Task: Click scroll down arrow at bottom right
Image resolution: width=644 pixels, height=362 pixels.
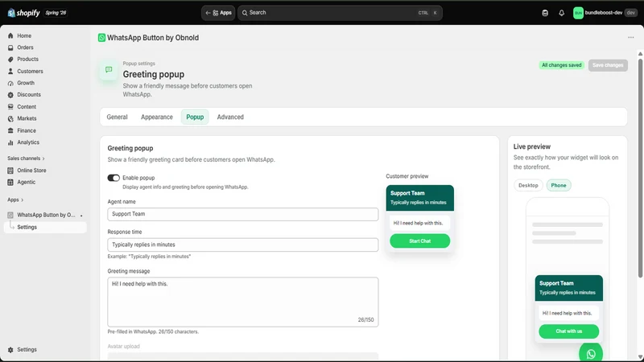Action: [x=640, y=357]
